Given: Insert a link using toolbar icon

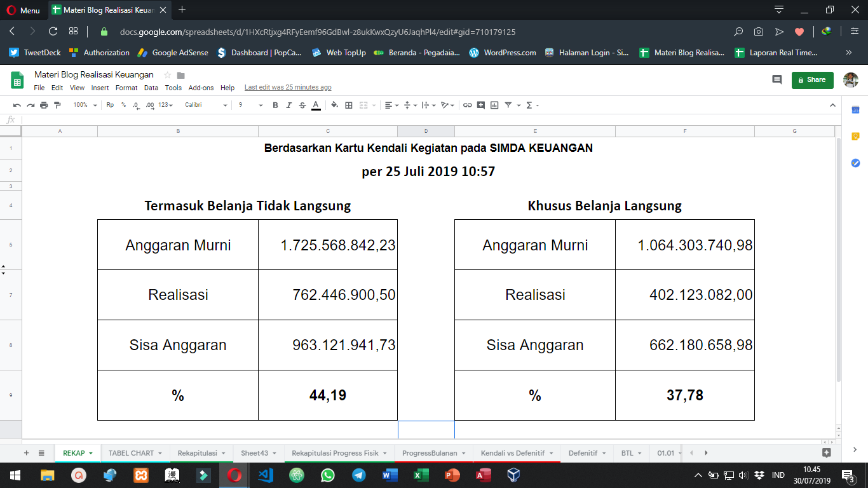Looking at the screenshot, I should [x=467, y=105].
